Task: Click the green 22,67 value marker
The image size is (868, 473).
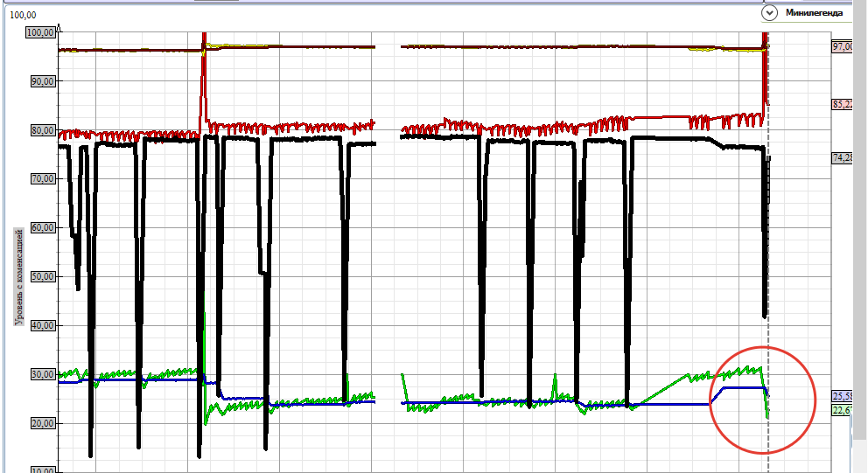Action: (842, 409)
